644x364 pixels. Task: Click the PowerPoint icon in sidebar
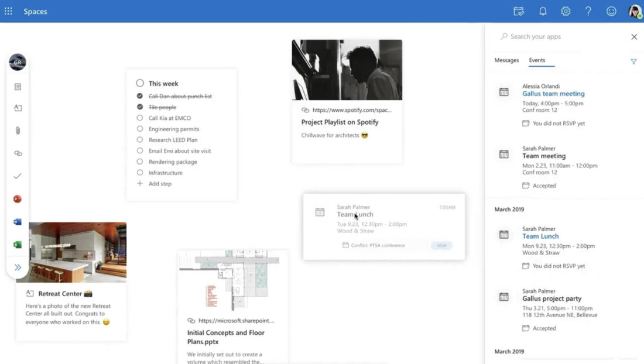pyautogui.click(x=18, y=199)
